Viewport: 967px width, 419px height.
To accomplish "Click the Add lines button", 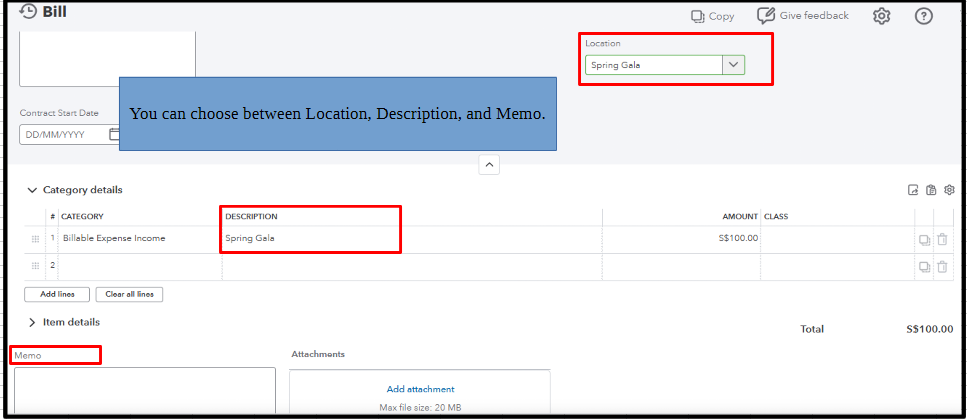I will pyautogui.click(x=55, y=294).
